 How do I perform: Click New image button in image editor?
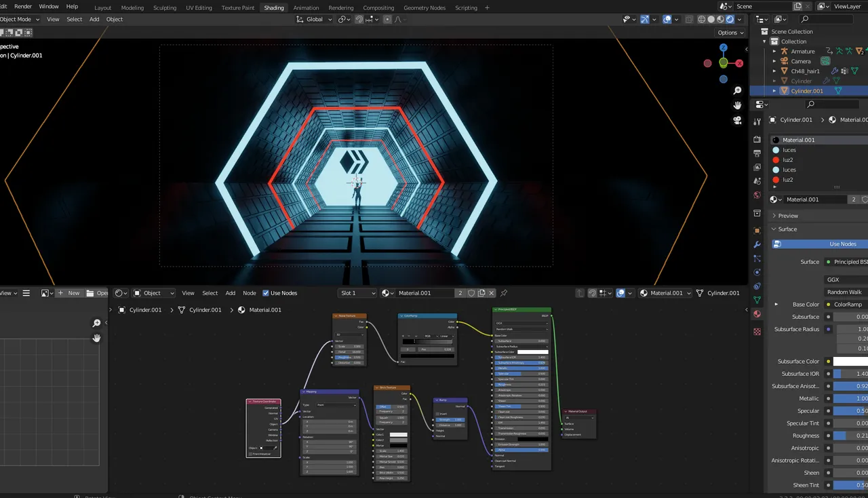click(68, 293)
